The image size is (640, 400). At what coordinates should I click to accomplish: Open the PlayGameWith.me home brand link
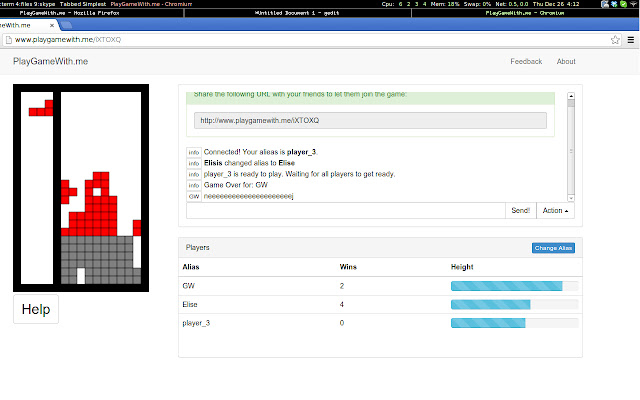pyautogui.click(x=51, y=61)
